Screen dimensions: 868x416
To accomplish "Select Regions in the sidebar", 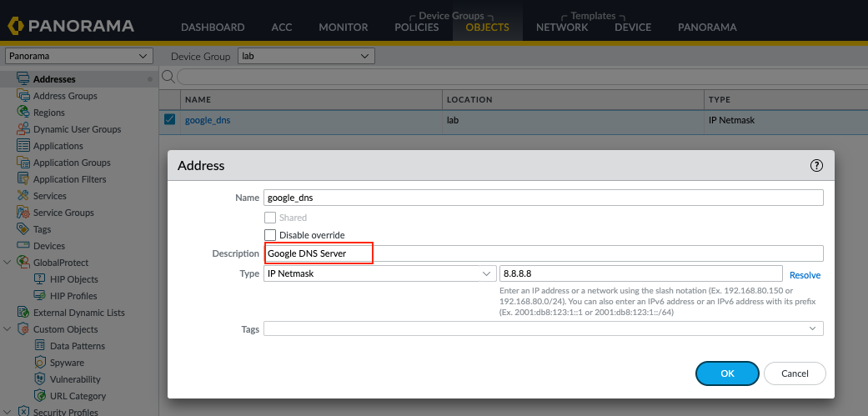I will click(48, 113).
